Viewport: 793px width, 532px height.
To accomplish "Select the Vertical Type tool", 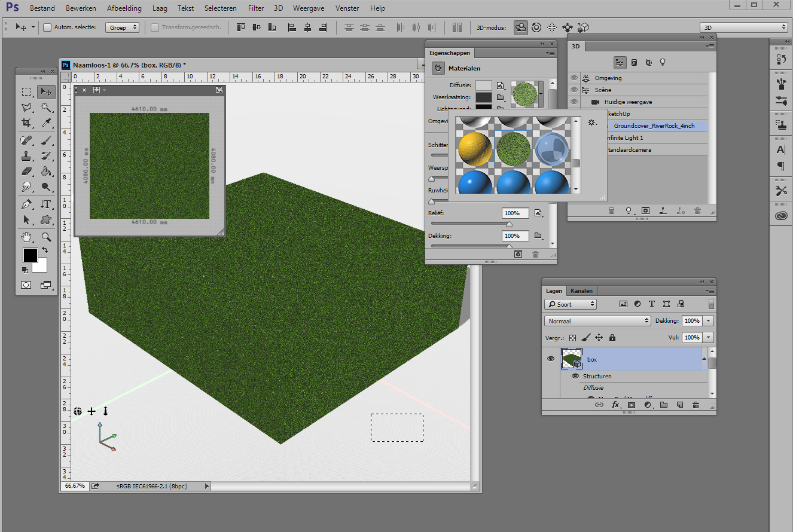I will click(46, 204).
